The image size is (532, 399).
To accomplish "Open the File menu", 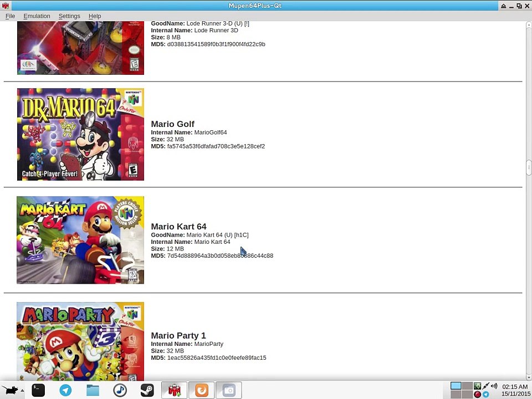I will click(10, 16).
